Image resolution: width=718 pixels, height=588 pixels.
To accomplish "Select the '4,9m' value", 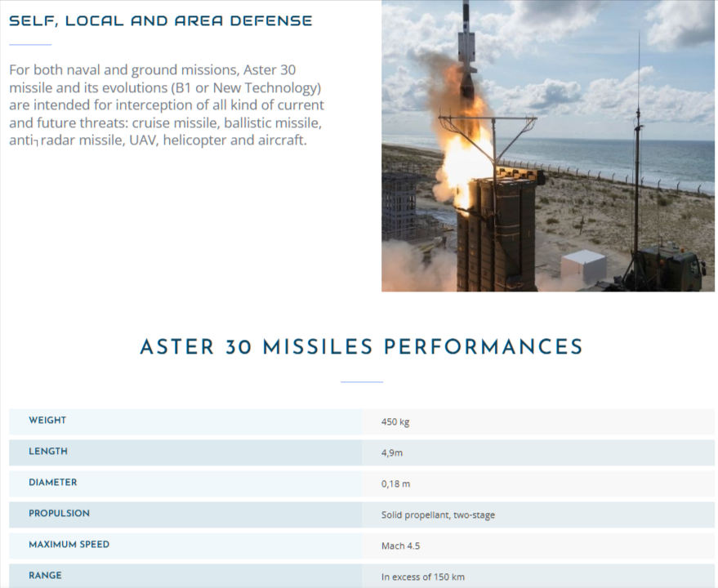I will [x=392, y=453].
